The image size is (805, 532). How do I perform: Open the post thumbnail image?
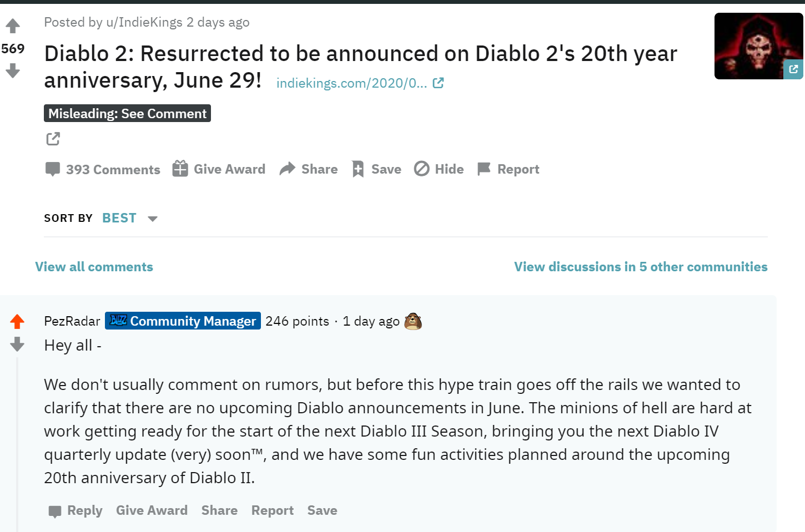click(x=758, y=46)
